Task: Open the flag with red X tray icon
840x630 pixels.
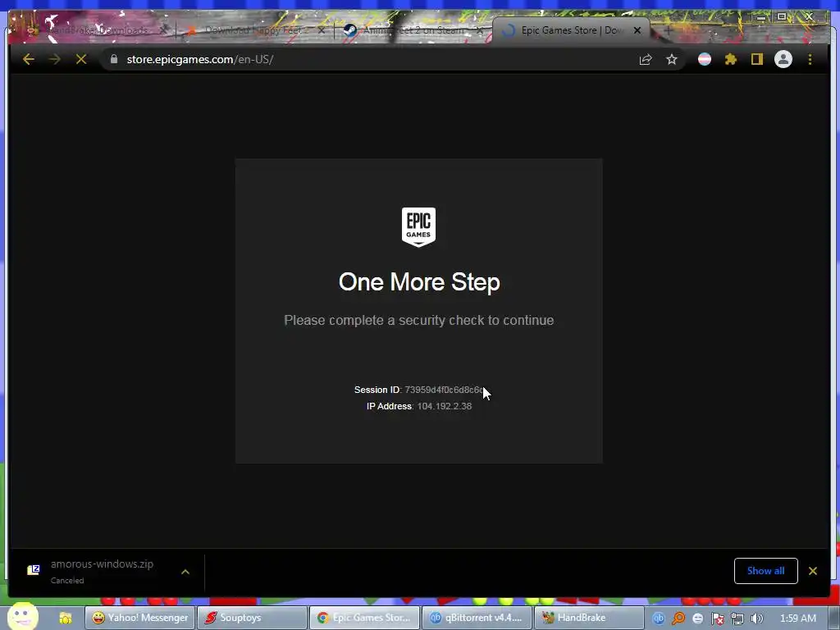Action: coord(718,619)
